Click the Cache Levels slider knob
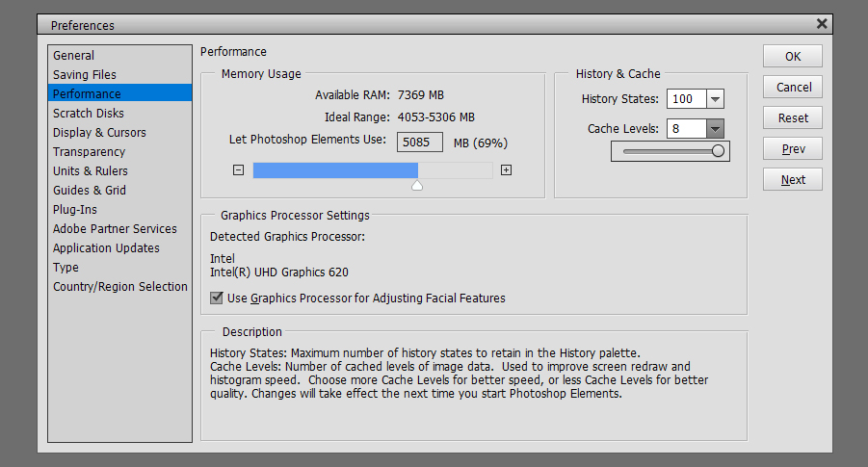 coord(718,151)
